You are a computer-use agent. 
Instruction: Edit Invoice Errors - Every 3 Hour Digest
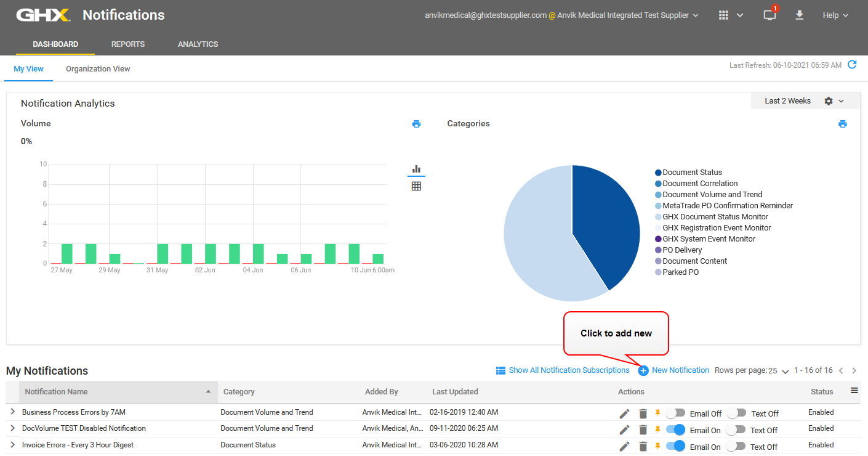tap(624, 446)
